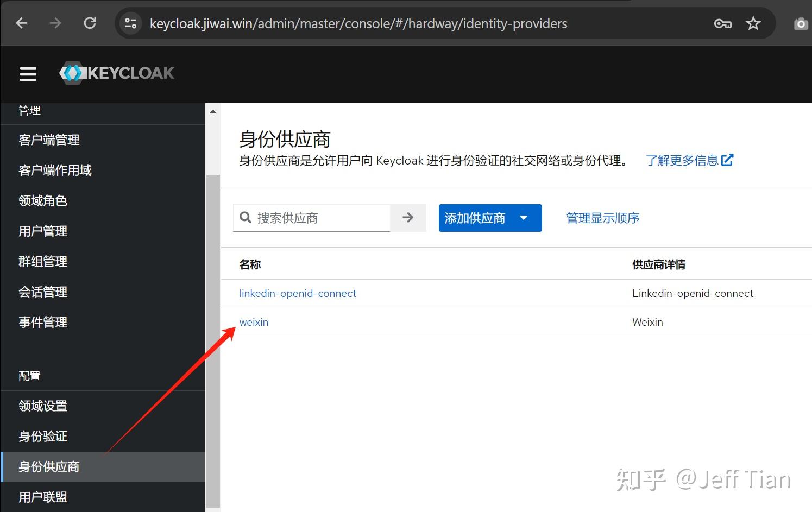The width and height of the screenshot is (812, 512).
Task: Bookmark the page using the star icon
Action: pyautogui.click(x=753, y=23)
